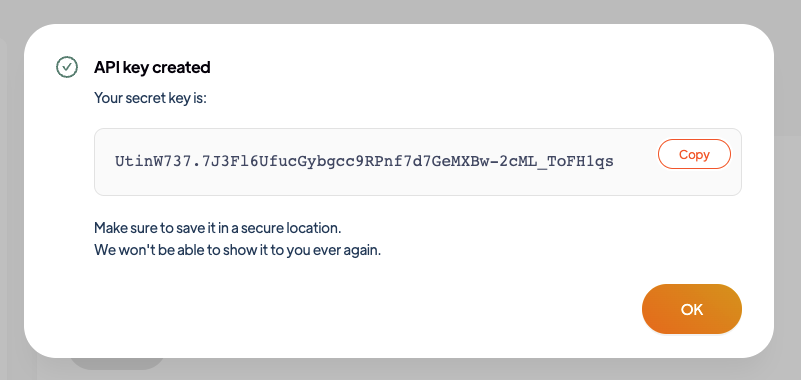This screenshot has height=380, width=801.
Task: Click the "Your secret key is:" label
Action: 150,98
